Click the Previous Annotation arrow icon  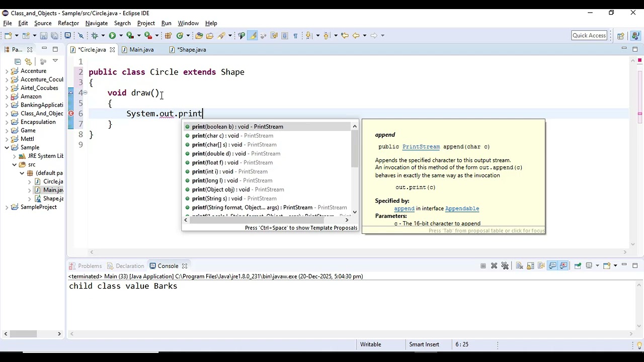(326, 36)
